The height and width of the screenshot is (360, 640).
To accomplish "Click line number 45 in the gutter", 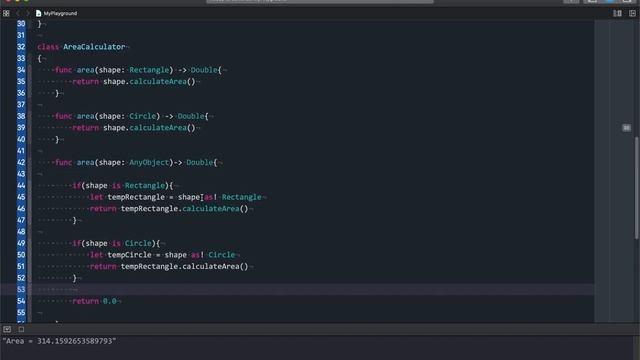I will [x=21, y=197].
